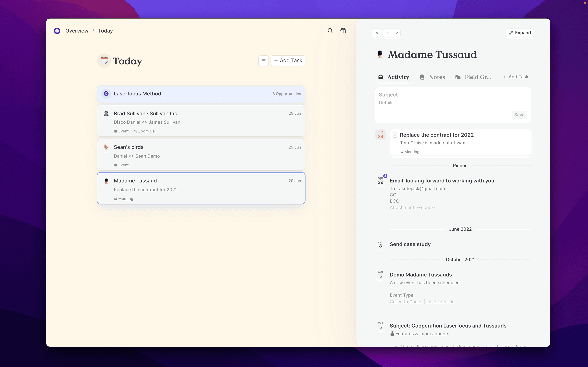Click the Sean's birds avatar icon
588x367 pixels.
pos(106,147)
